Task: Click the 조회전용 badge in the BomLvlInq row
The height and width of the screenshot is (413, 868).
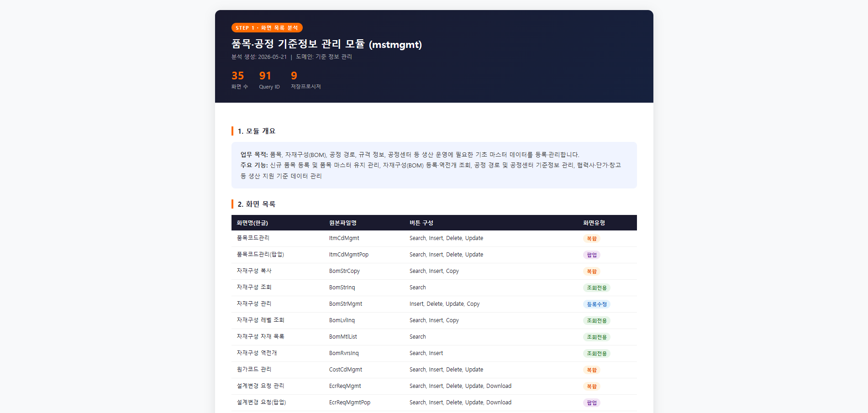Action: click(x=596, y=321)
